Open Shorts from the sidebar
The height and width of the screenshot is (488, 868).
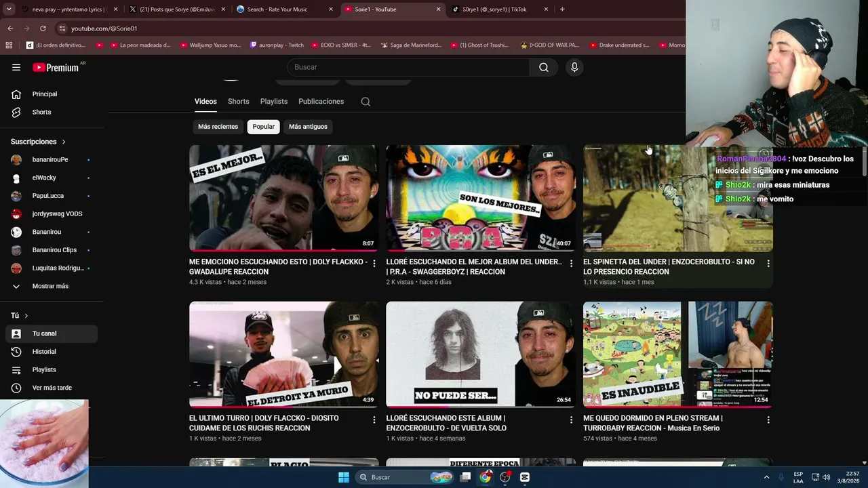pyautogui.click(x=52, y=112)
